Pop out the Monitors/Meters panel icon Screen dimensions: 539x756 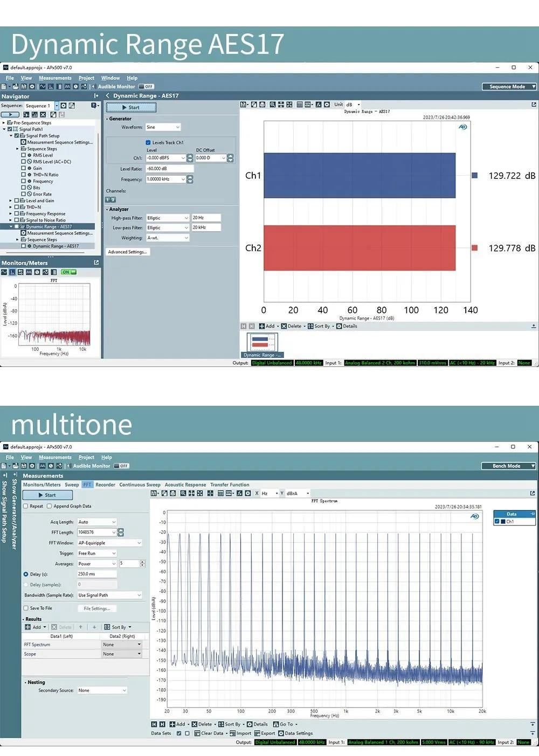click(96, 263)
